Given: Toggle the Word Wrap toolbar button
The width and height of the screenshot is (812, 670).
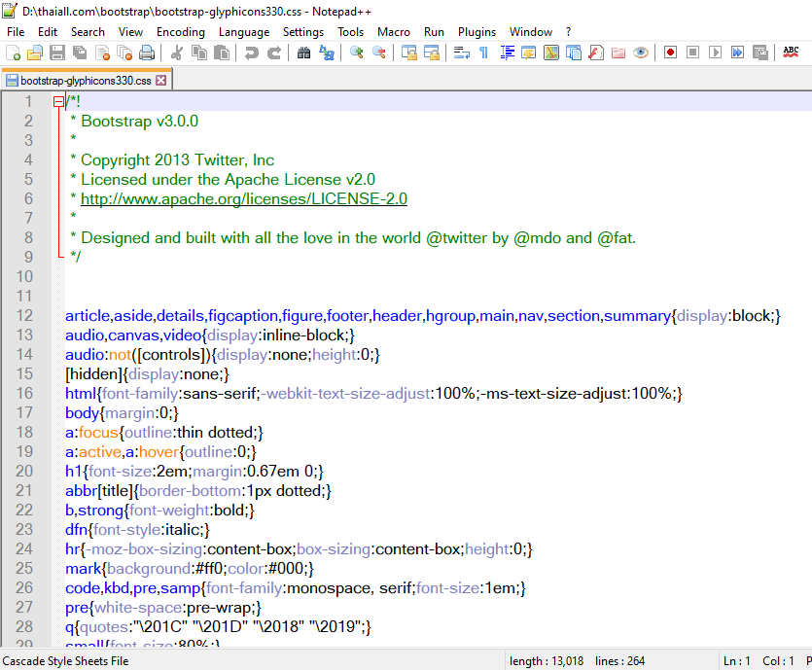Looking at the screenshot, I should coord(462,53).
